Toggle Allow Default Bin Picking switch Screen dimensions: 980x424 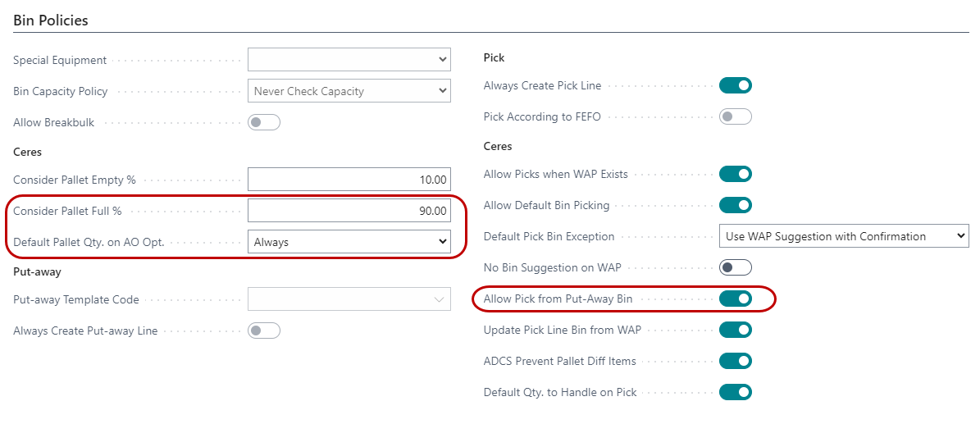(735, 205)
